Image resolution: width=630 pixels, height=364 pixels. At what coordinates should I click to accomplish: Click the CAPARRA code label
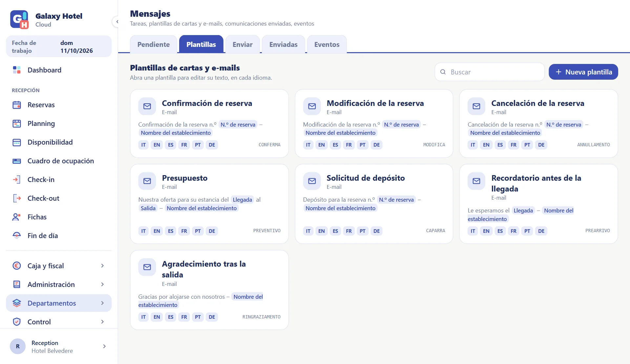point(435,231)
